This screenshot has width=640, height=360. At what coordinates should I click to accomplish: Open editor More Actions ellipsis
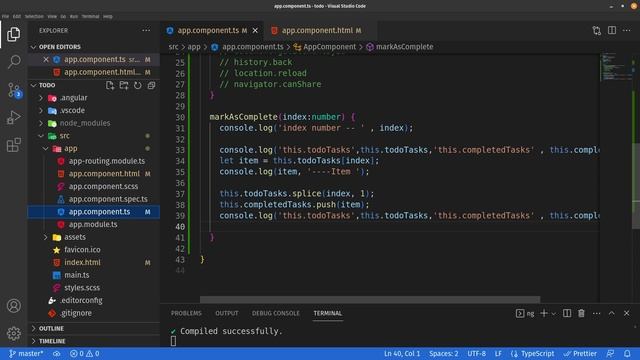627,31
